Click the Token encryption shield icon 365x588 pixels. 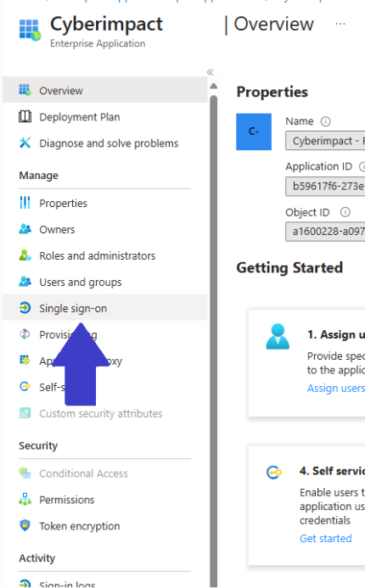click(25, 525)
